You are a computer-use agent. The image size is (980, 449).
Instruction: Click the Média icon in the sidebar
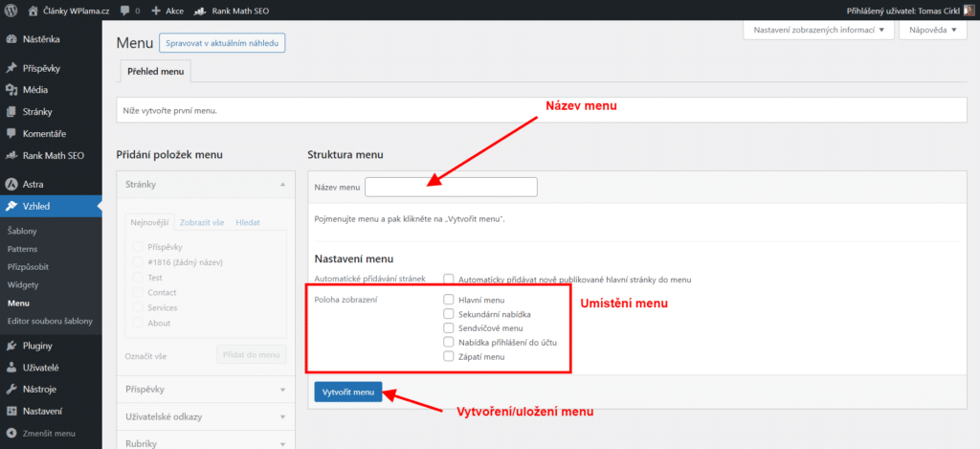coord(11,90)
